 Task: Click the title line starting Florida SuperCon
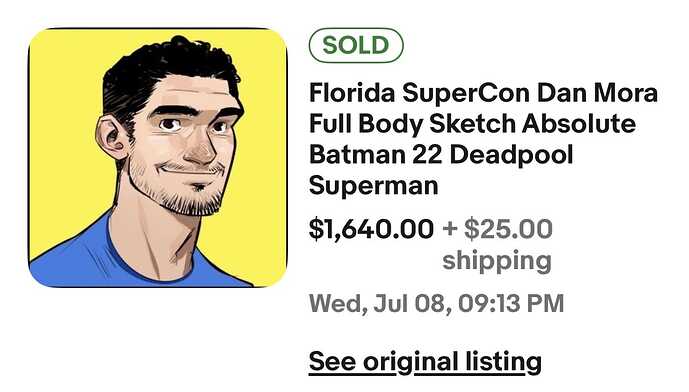click(x=483, y=93)
